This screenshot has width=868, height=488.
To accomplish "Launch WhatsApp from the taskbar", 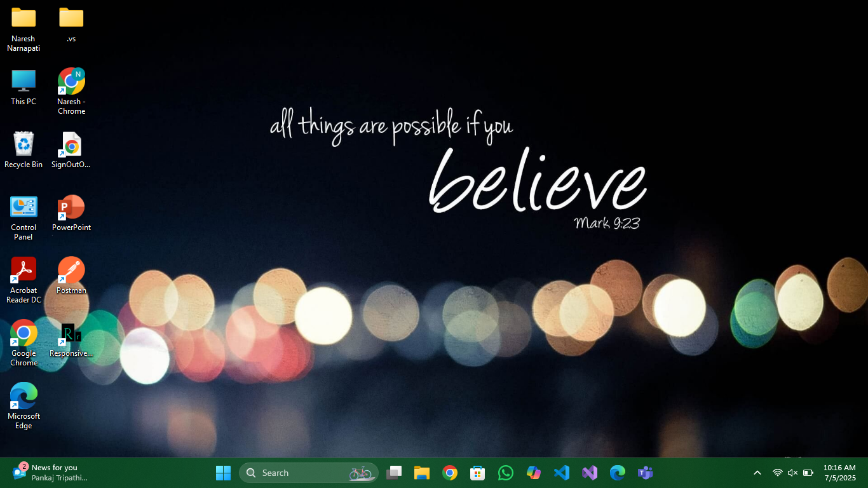I will click(x=506, y=473).
